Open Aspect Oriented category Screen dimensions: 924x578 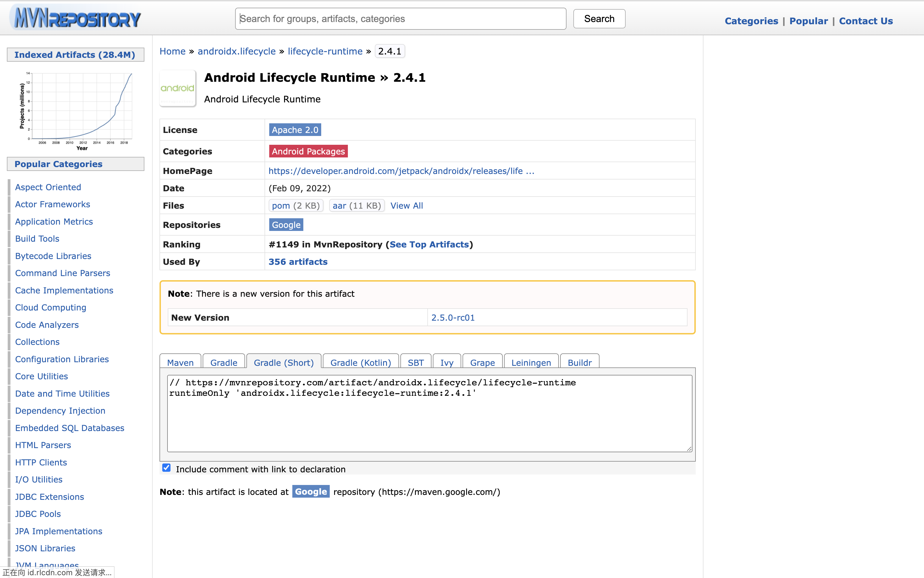(48, 187)
